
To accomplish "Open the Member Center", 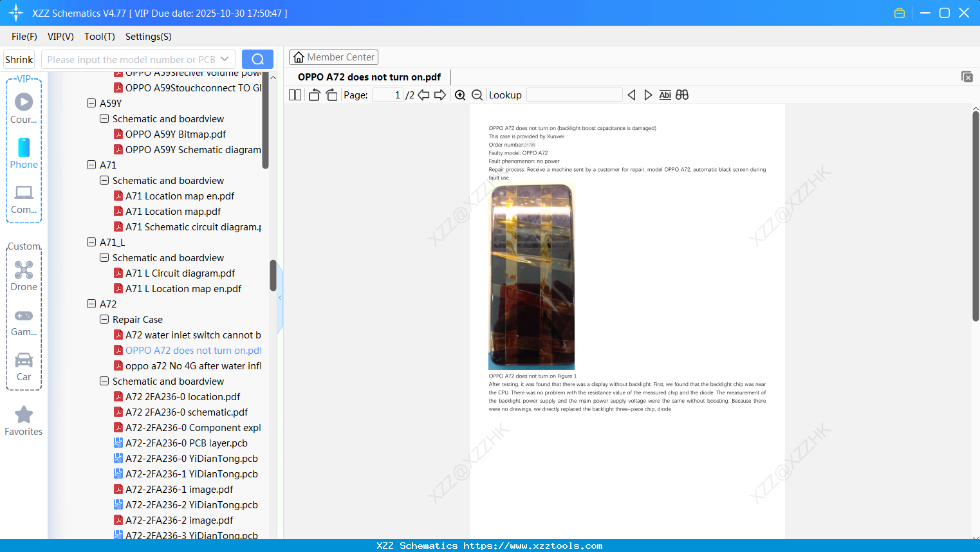I will 333,57.
